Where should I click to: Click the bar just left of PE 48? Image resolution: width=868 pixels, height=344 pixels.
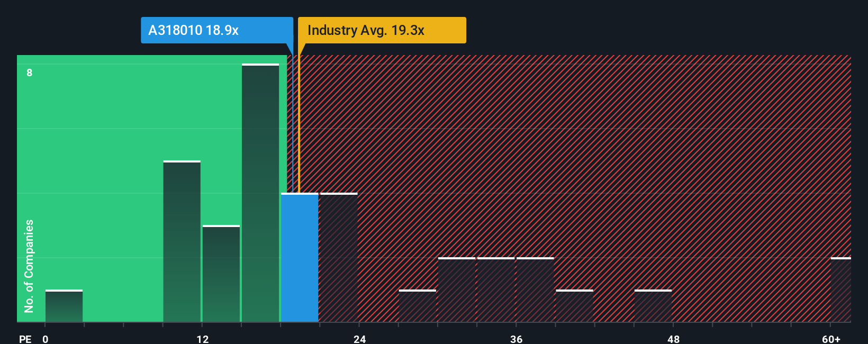coord(653,306)
